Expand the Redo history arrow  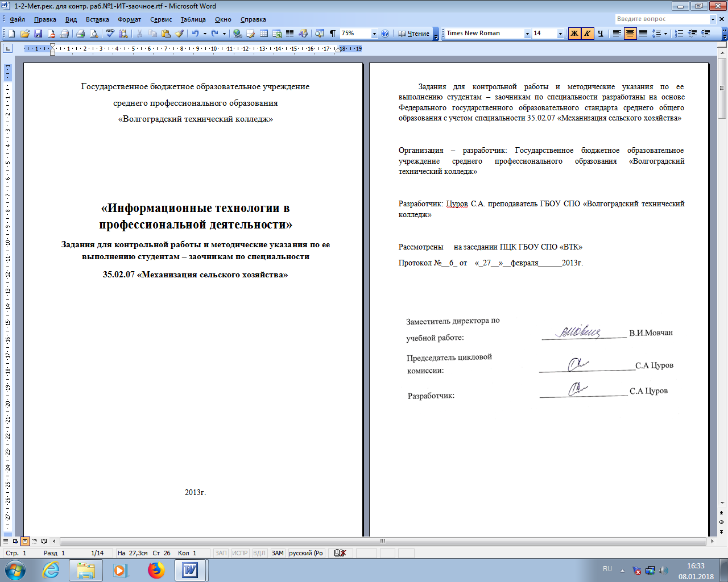point(224,34)
